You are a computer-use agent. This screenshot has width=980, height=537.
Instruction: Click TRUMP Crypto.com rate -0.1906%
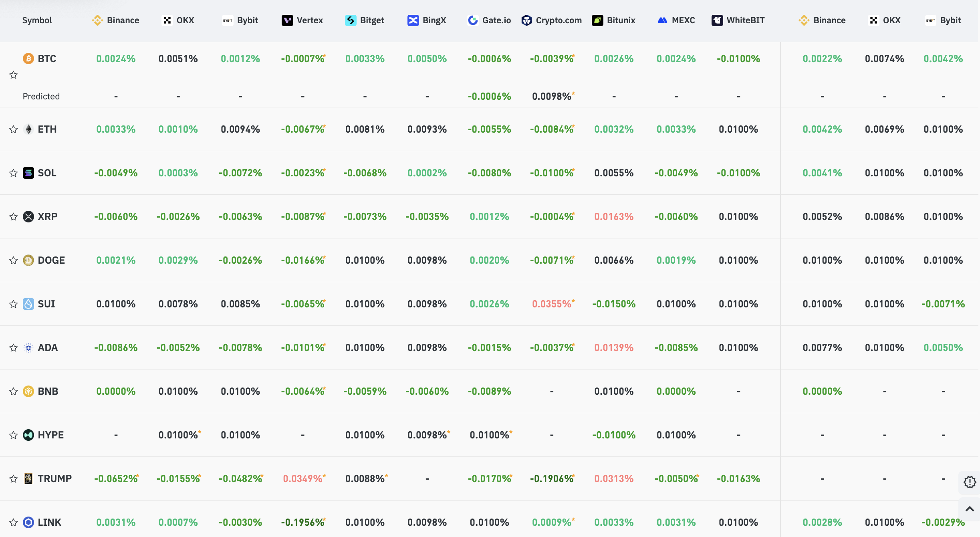pos(552,478)
